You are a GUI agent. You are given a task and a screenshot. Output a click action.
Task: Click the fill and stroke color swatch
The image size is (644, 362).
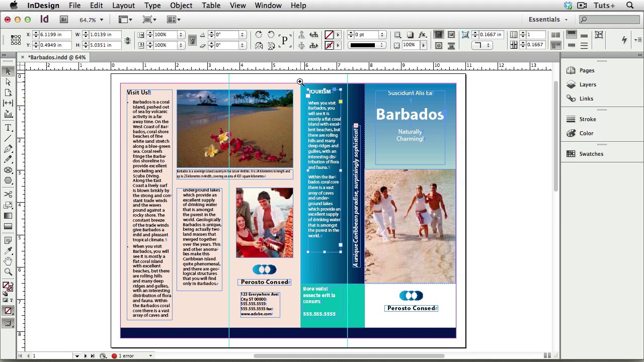coord(8,287)
